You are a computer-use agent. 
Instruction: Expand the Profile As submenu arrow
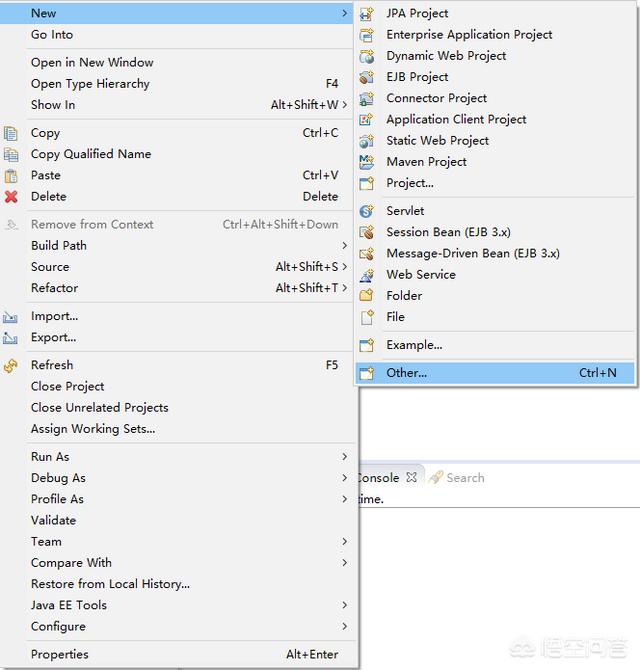344,499
